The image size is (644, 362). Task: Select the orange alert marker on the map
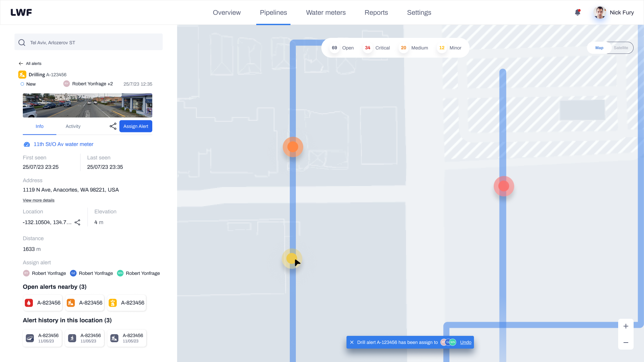tap(293, 147)
